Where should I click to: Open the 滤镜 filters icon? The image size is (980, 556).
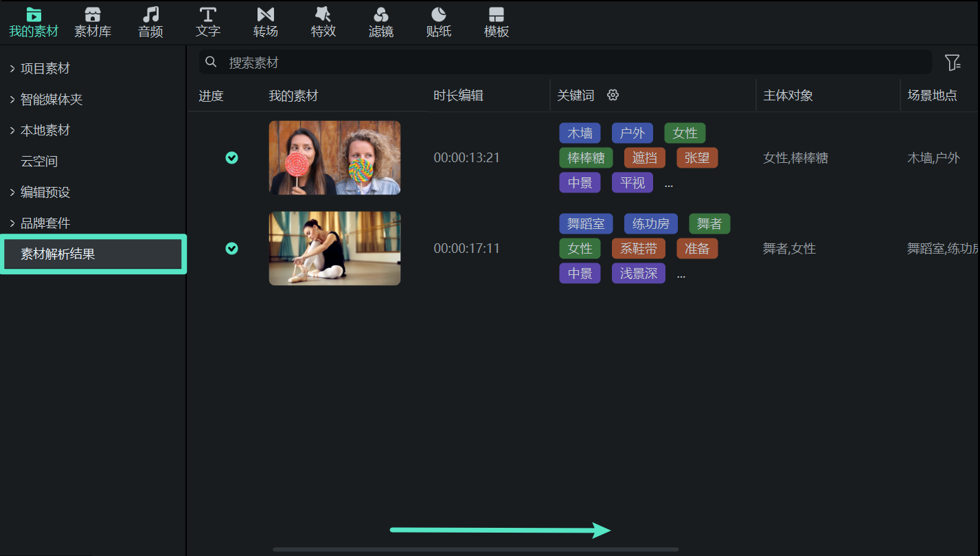[381, 14]
